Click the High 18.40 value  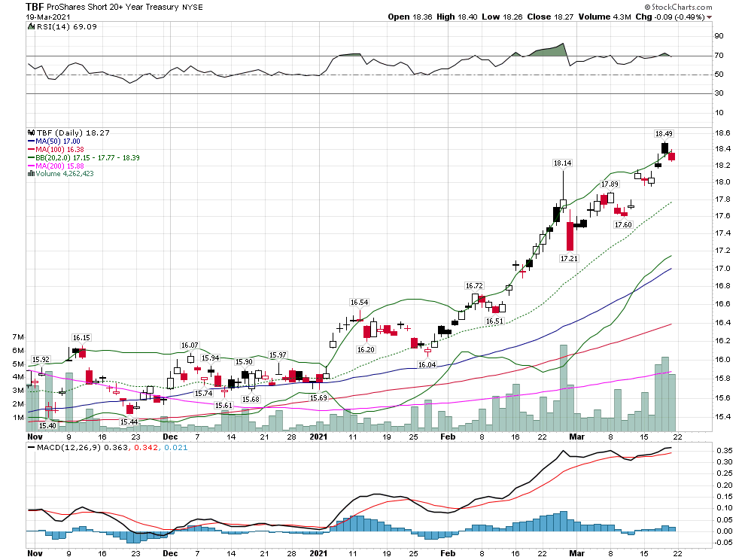[x=457, y=17]
